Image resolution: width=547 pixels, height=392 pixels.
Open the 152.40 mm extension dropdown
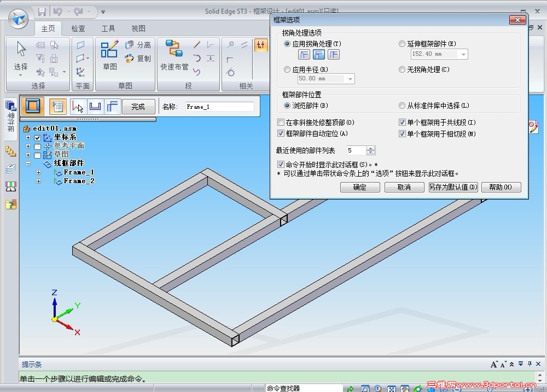[463, 54]
